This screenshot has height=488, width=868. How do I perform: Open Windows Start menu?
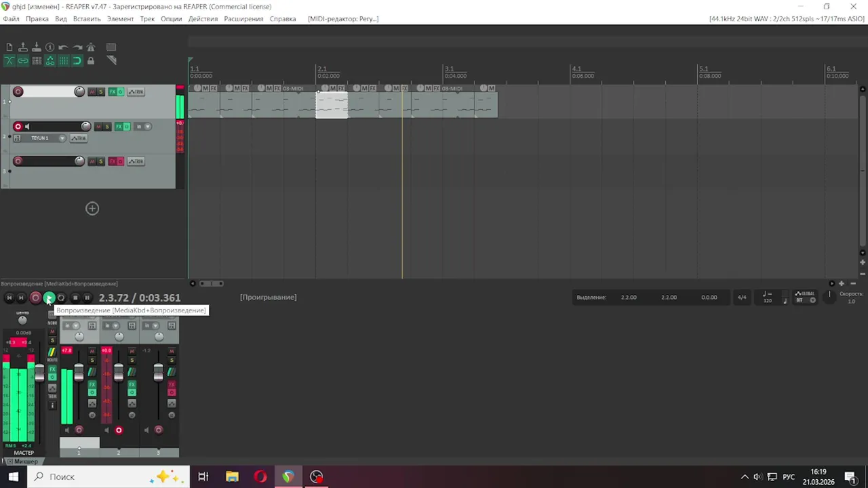coord(14,476)
